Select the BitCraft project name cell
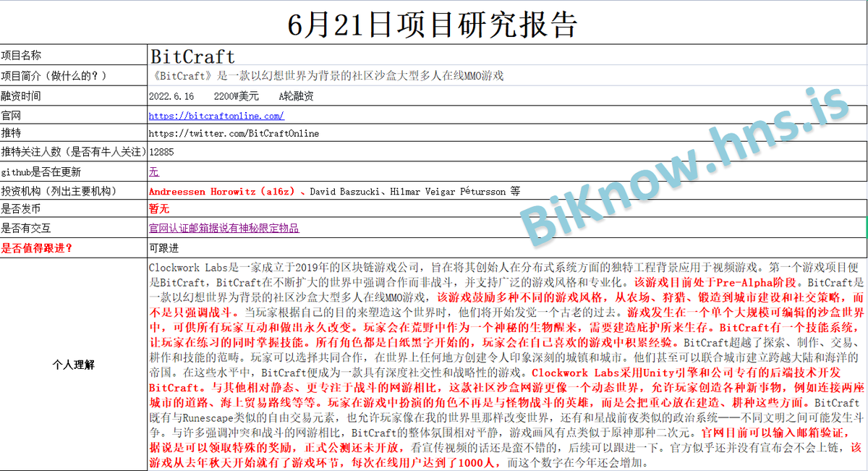Screen dimensions: 868x471 pyautogui.click(x=507, y=56)
